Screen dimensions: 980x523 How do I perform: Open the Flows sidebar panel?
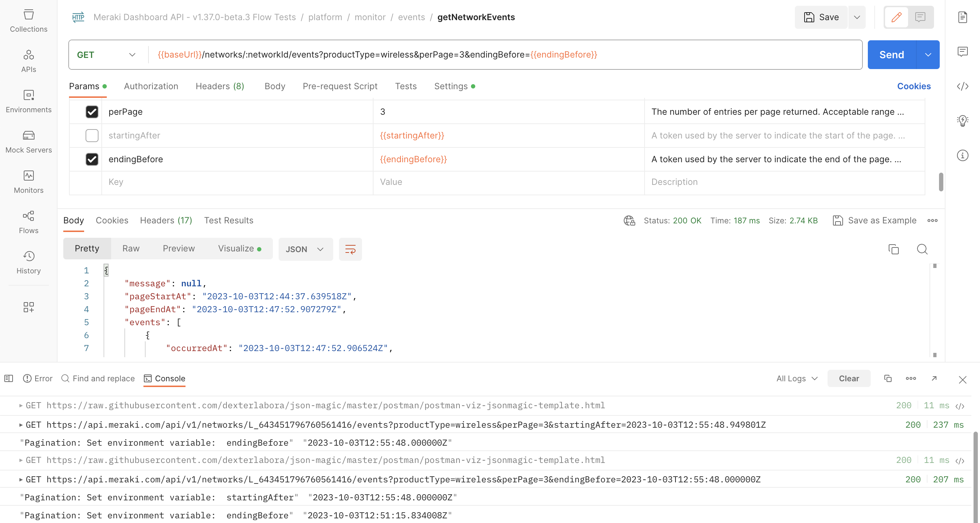click(28, 222)
